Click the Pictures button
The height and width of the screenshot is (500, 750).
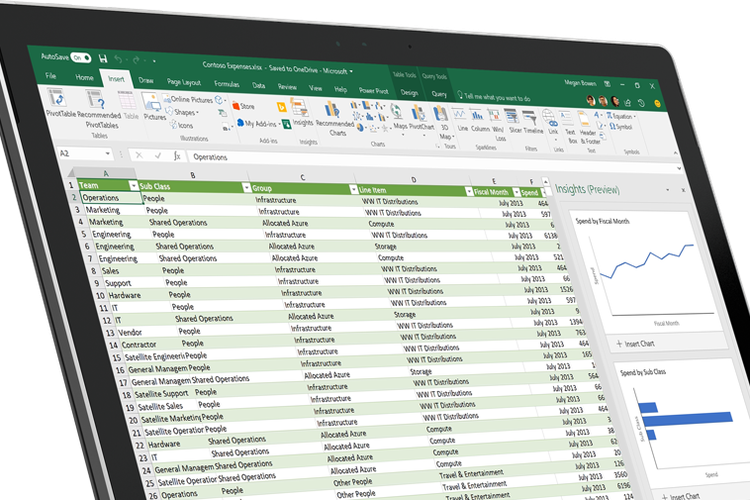(154, 107)
